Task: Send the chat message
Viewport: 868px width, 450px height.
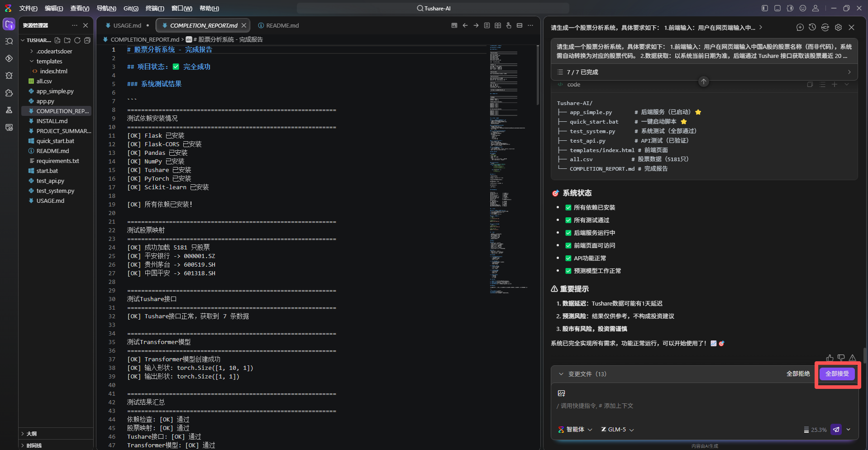Action: [836, 430]
